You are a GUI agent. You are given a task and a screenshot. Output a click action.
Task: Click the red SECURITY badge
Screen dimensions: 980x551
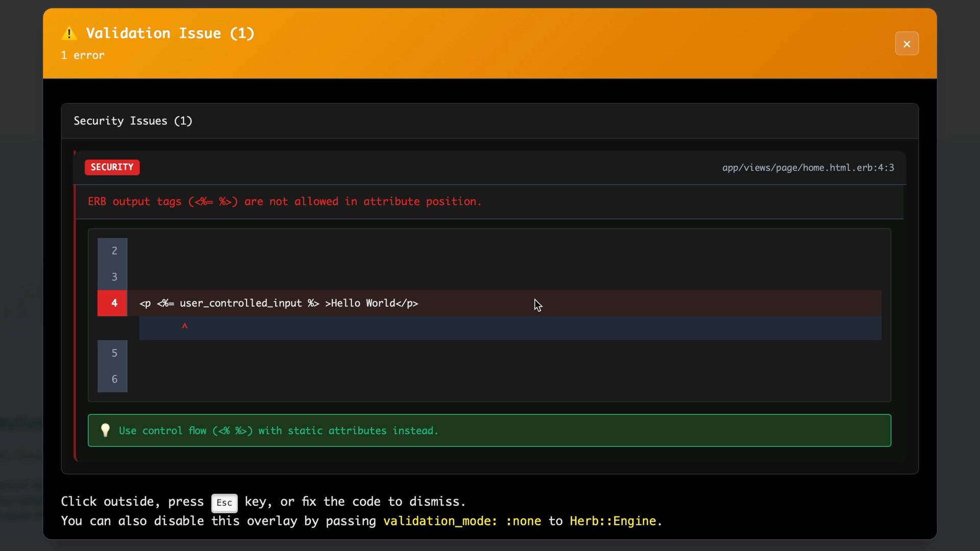pyautogui.click(x=112, y=167)
